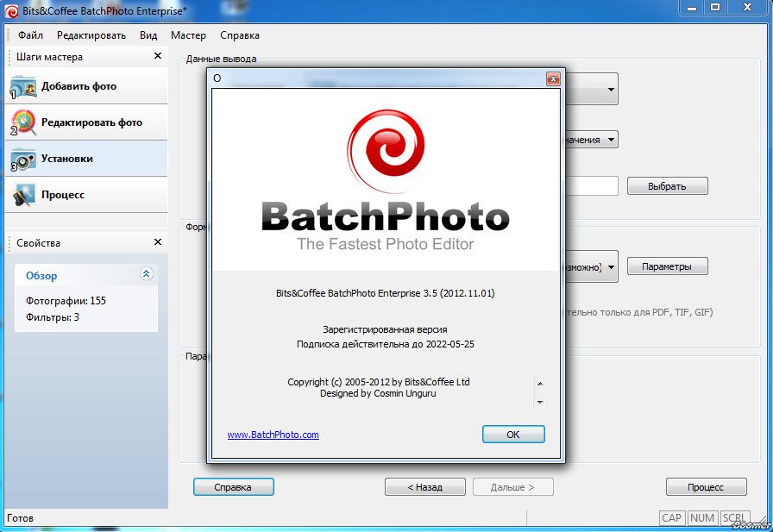The width and height of the screenshot is (773, 532).
Task: Collapse the Обзор section chevron
Action: pos(147,274)
